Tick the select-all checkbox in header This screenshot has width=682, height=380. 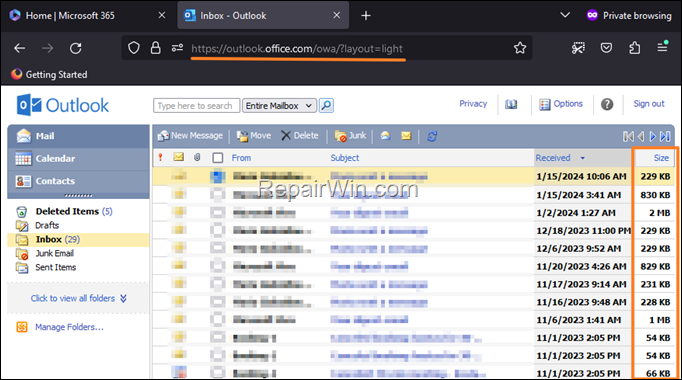click(218, 158)
